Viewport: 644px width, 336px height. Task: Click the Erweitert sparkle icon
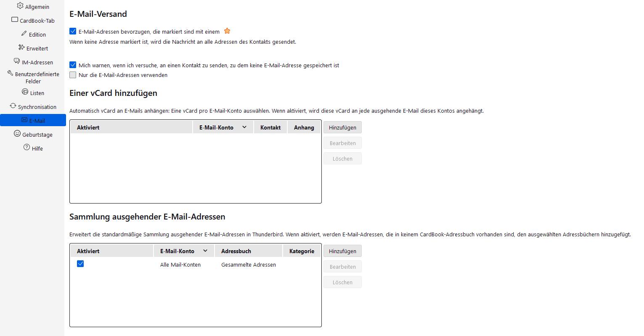pos(21,48)
